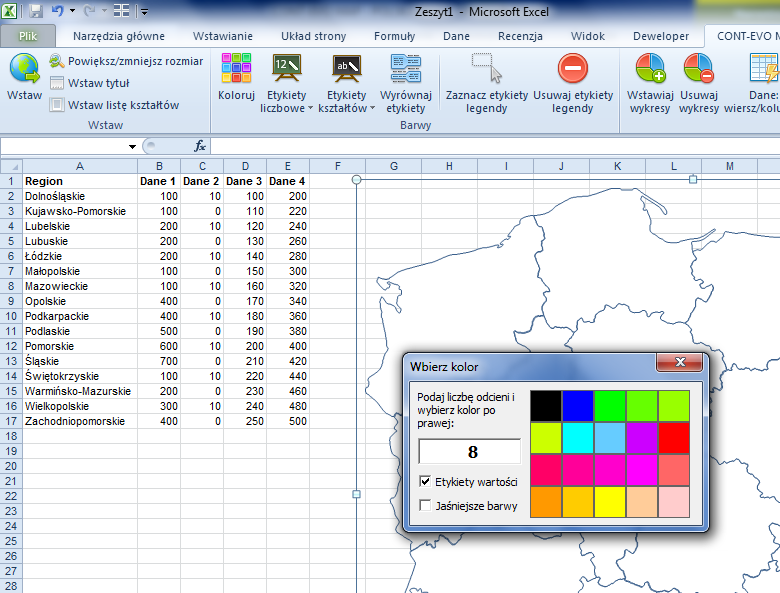780x593 pixels.
Task: Click Powiększ/zmniejsz rozmiar icon
Action: pyautogui.click(x=57, y=61)
